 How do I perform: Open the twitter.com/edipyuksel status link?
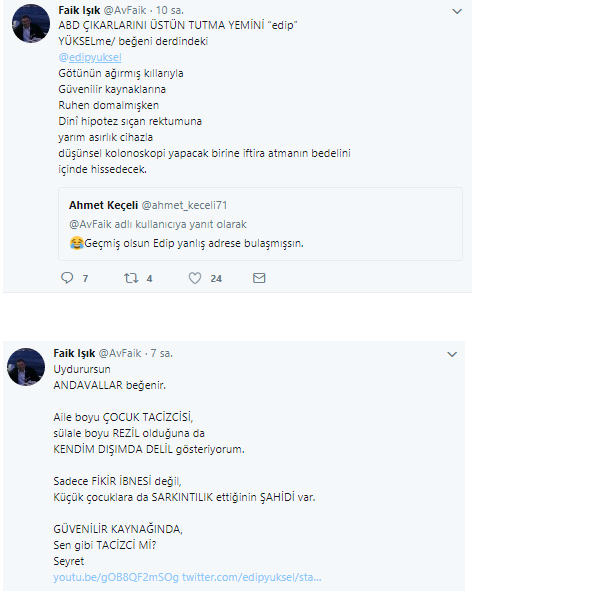point(252,577)
